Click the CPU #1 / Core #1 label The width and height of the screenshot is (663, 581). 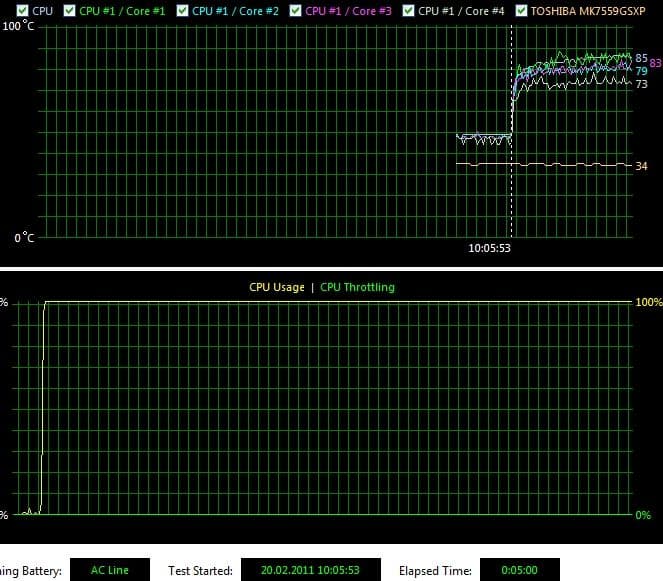(x=122, y=11)
